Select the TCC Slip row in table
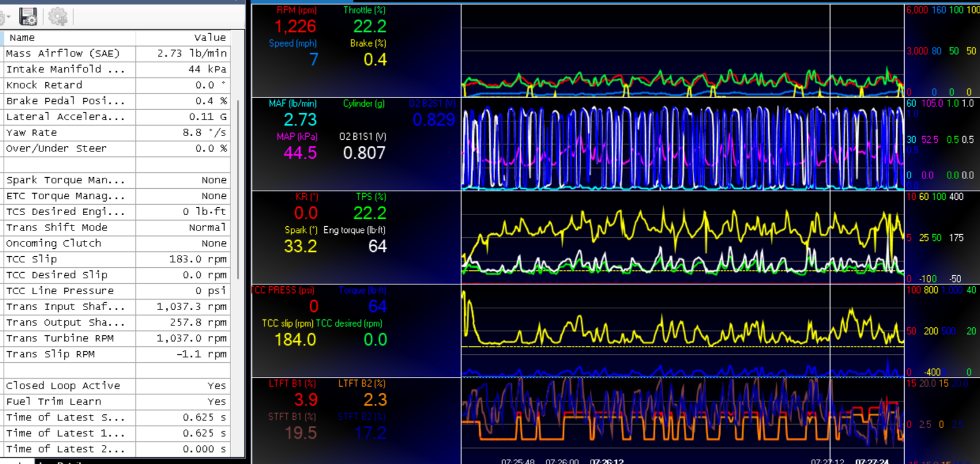 pyautogui.click(x=117, y=259)
